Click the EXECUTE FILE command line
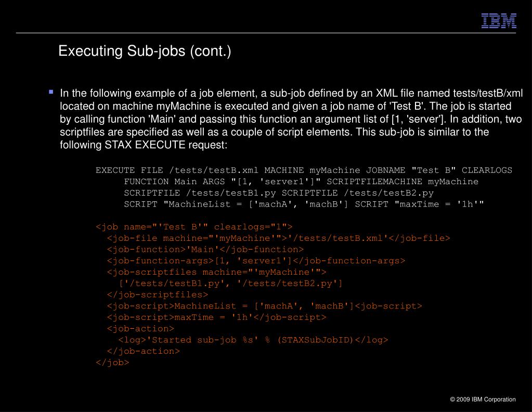The image size is (532, 412). pos(304,170)
